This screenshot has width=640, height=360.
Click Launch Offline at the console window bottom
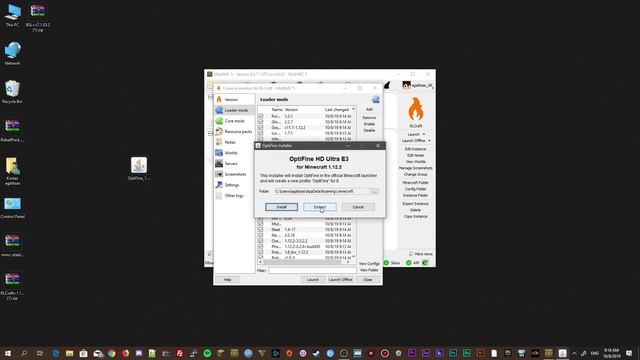[340, 280]
